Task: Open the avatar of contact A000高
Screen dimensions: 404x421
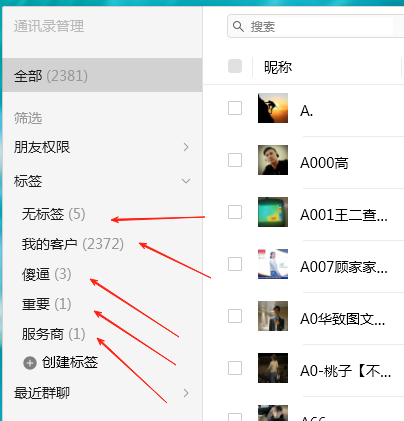Action: pos(273,160)
